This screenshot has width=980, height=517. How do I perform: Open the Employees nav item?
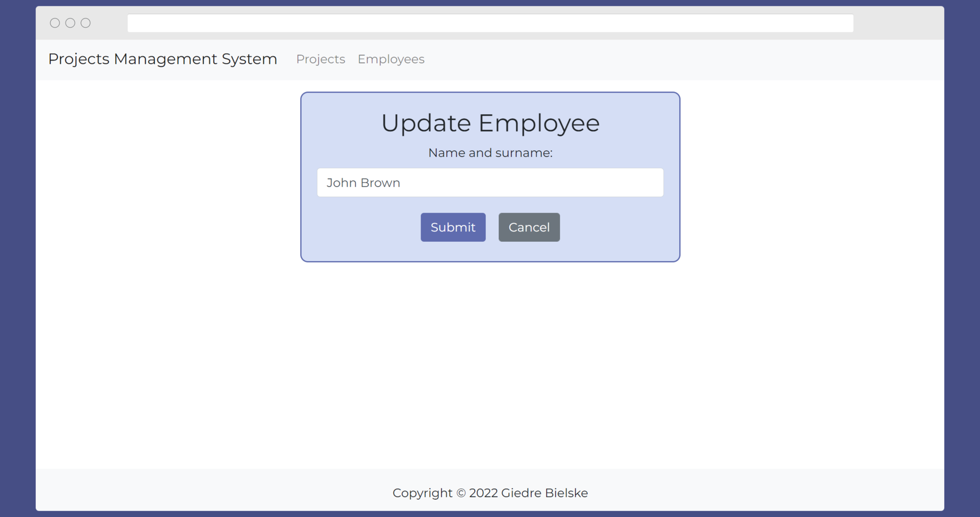tap(391, 59)
